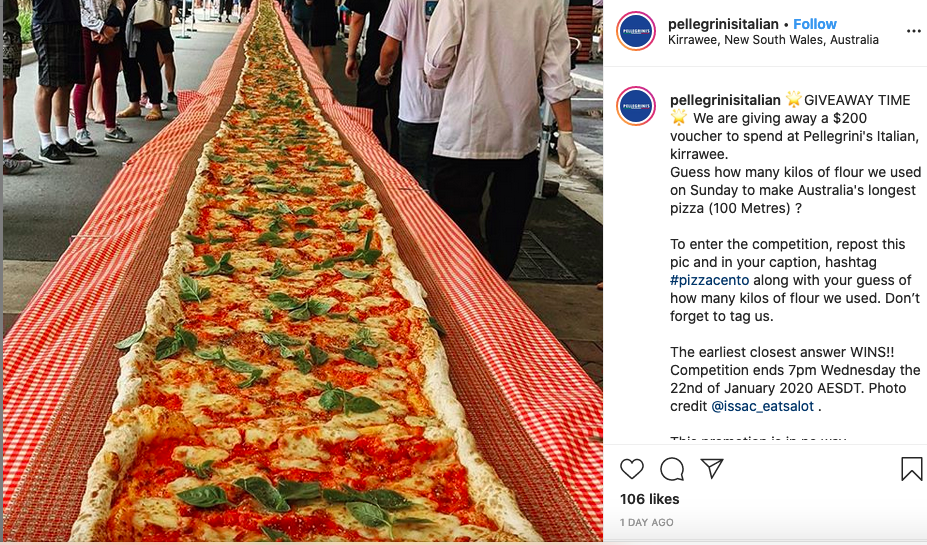Click the truncated promotion disclaimer line

click(758, 440)
